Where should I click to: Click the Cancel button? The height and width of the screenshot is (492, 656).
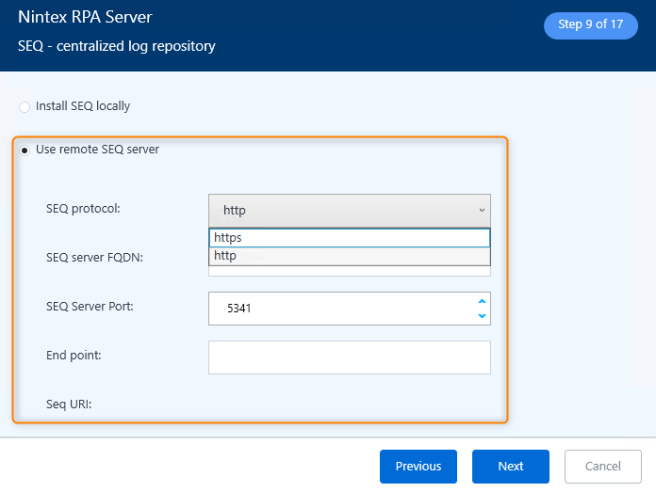603,466
